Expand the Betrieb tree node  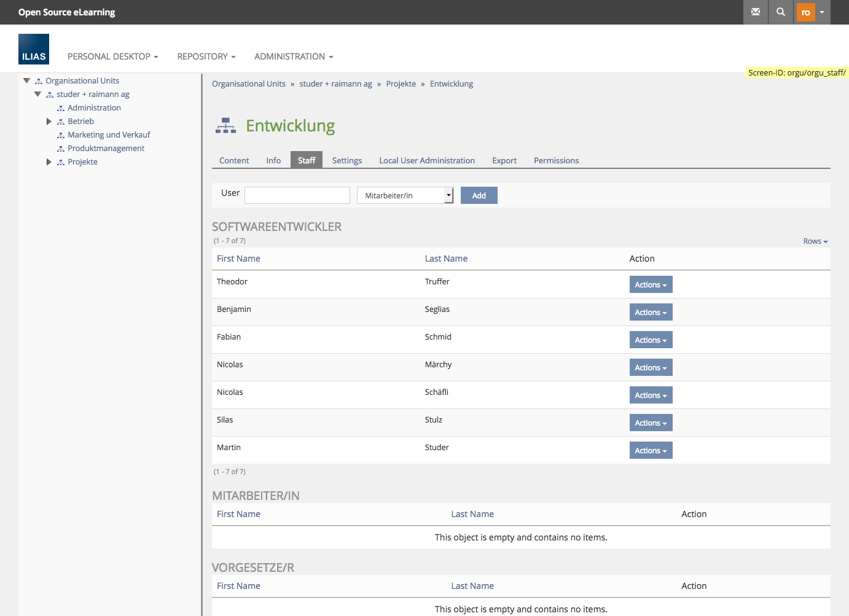(x=49, y=122)
